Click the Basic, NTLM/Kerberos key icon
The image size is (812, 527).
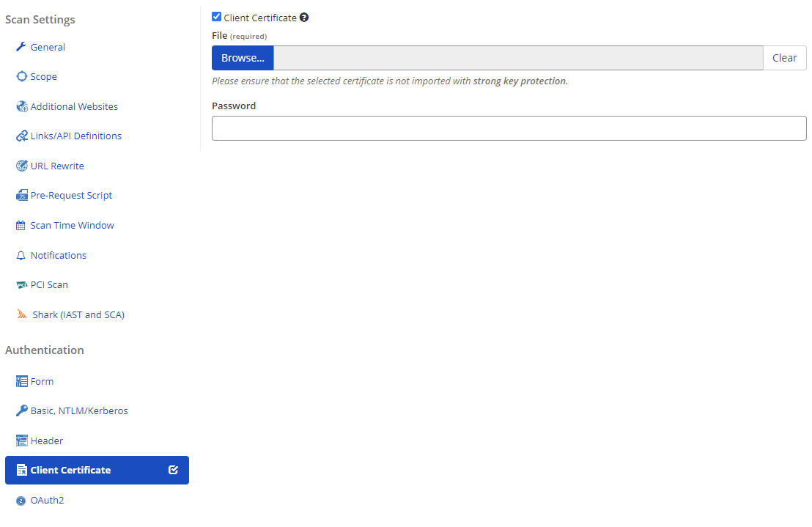21,410
